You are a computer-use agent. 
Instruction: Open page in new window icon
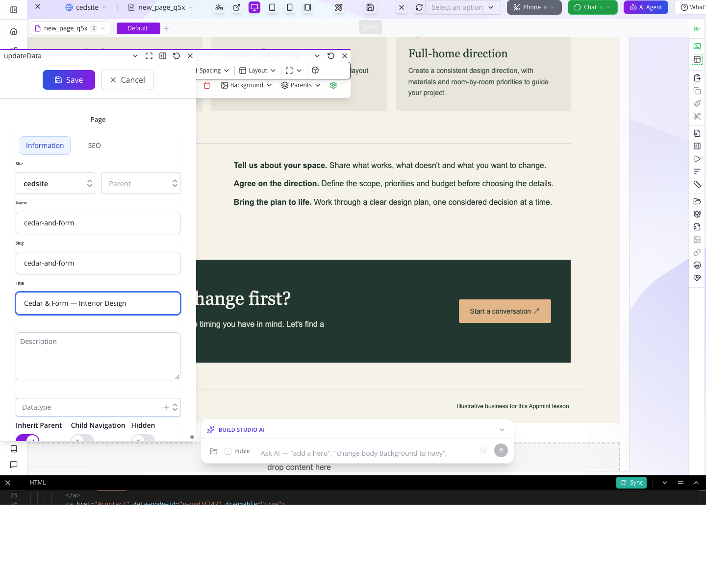point(237,7)
